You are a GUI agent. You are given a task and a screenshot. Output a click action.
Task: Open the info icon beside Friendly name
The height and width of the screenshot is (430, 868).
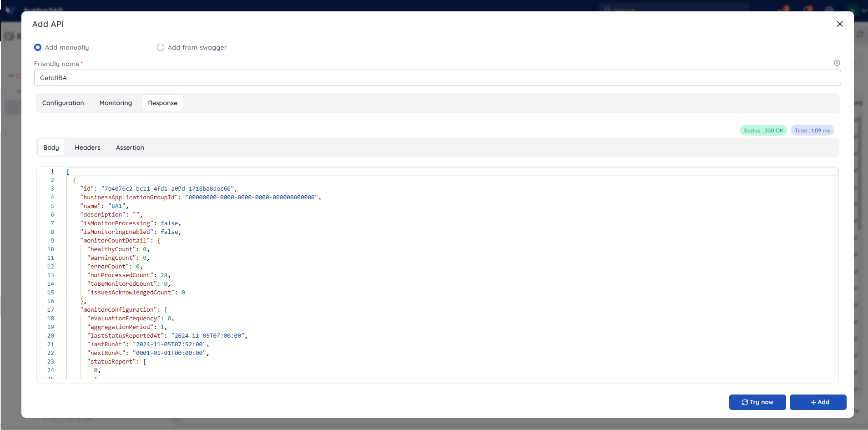pos(837,63)
